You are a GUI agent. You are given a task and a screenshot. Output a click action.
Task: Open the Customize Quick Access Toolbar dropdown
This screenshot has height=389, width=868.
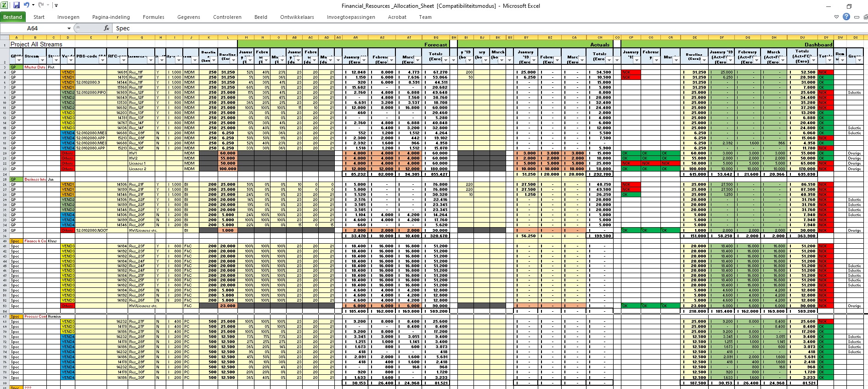click(56, 6)
